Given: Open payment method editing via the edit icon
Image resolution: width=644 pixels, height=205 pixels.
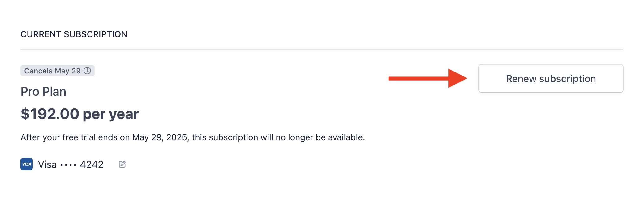Looking at the screenshot, I should click(x=122, y=164).
